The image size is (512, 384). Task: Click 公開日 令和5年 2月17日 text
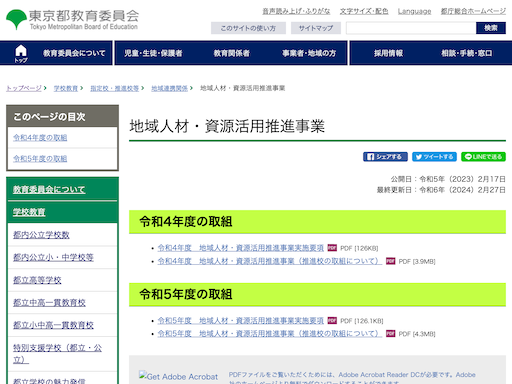(448, 179)
